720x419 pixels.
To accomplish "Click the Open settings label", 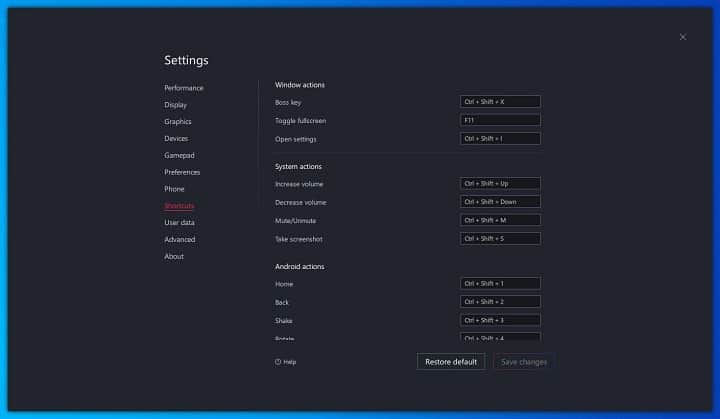I will 295,139.
